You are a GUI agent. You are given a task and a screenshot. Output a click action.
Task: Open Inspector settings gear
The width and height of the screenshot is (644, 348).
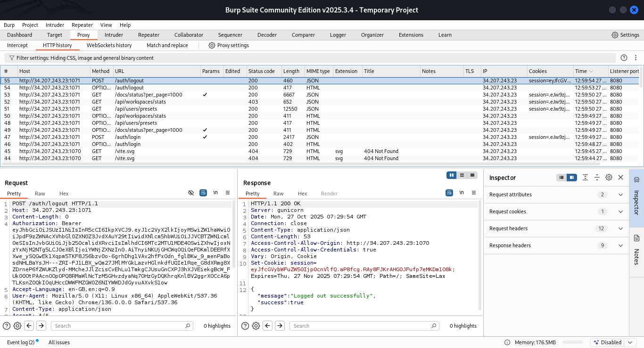[x=609, y=178]
